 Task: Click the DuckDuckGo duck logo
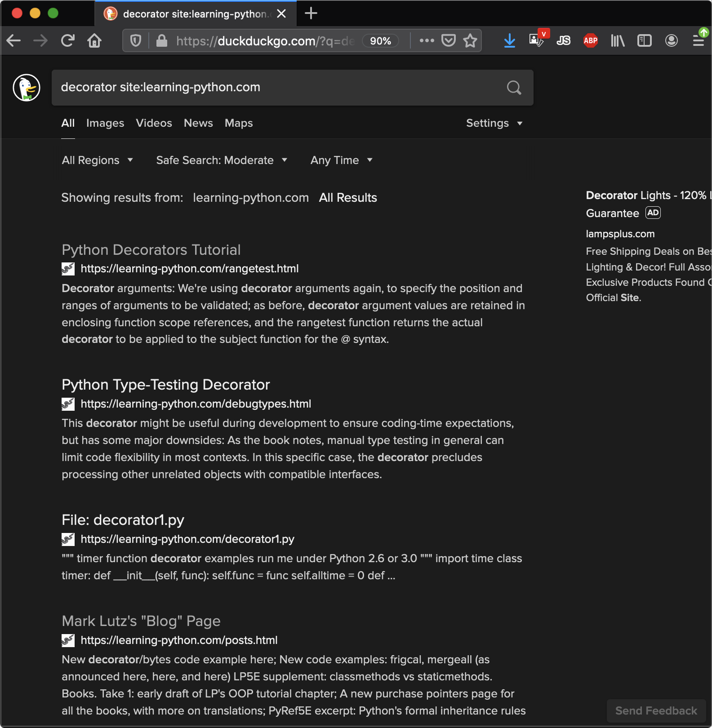(27, 88)
